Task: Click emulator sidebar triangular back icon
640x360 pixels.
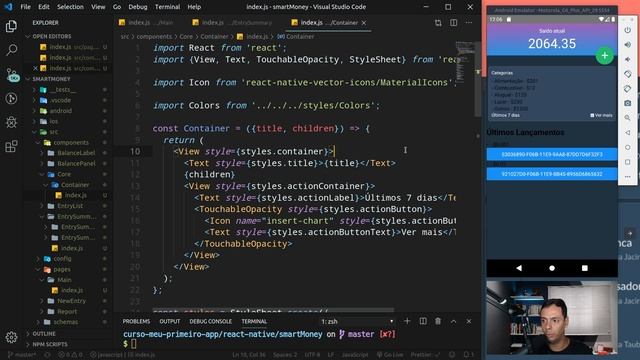Action: pos(628,133)
